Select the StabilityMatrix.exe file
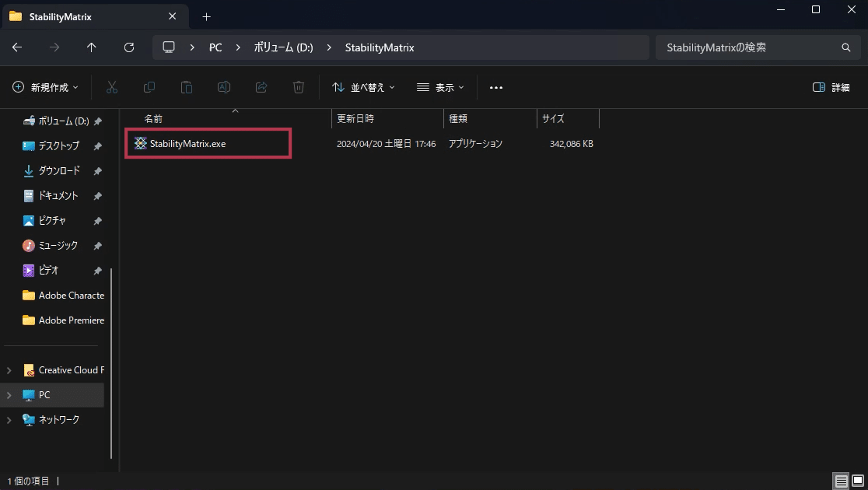The height and width of the screenshot is (490, 868). pos(208,143)
